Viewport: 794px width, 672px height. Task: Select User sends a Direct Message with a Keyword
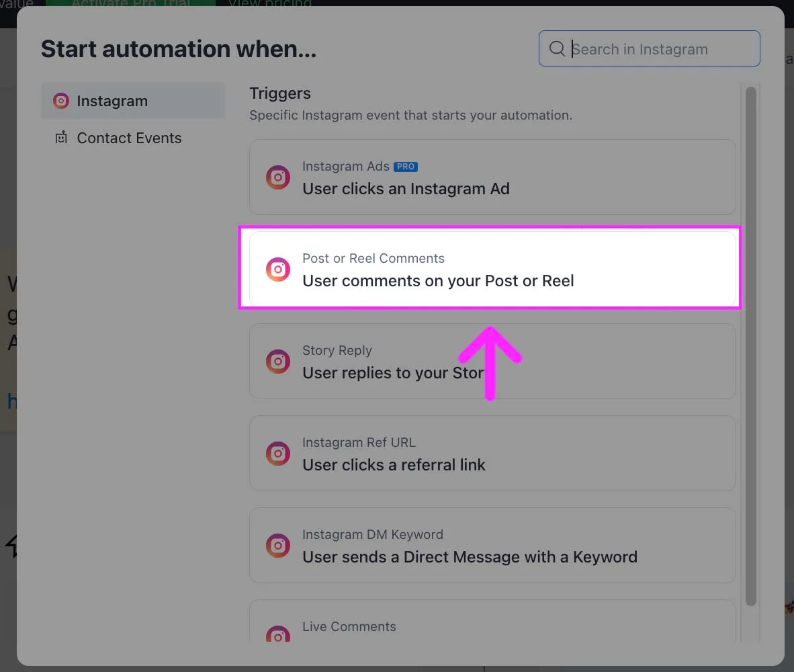(492, 546)
